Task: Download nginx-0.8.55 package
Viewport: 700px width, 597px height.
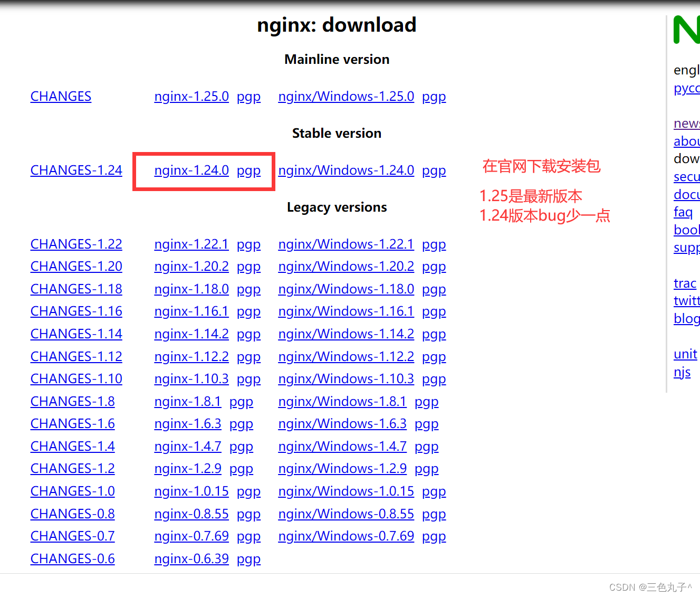Action: [x=191, y=514]
